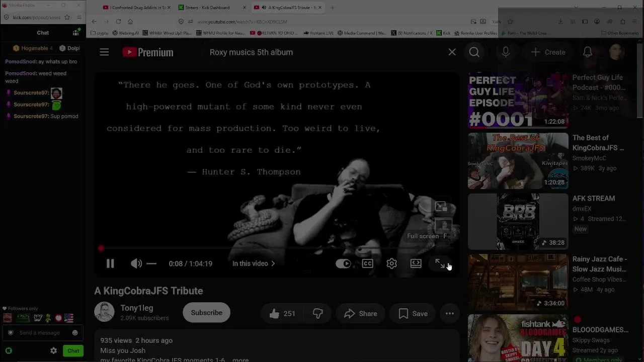Screen dimensions: 644x362
Task: Open more actions three-dot menu
Action: (450, 314)
